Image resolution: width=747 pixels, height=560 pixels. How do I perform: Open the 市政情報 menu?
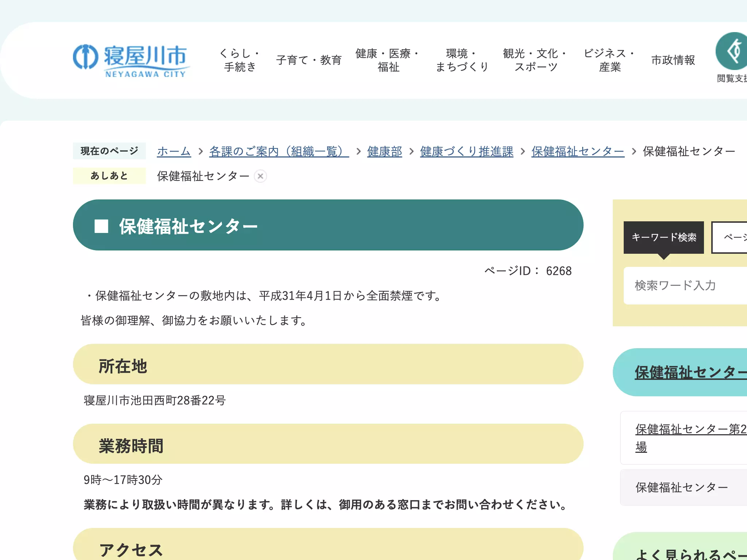coord(673,60)
